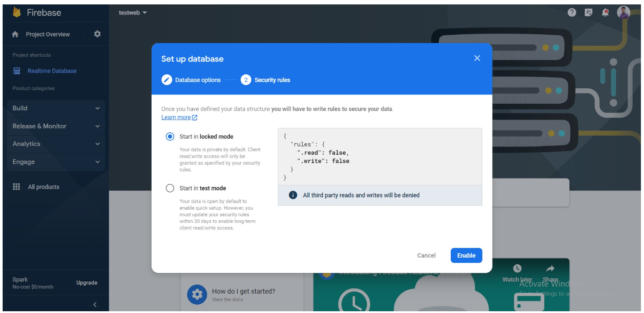Select Start in test mode radio button
Viewport: 644px width, 313px height.
point(170,188)
